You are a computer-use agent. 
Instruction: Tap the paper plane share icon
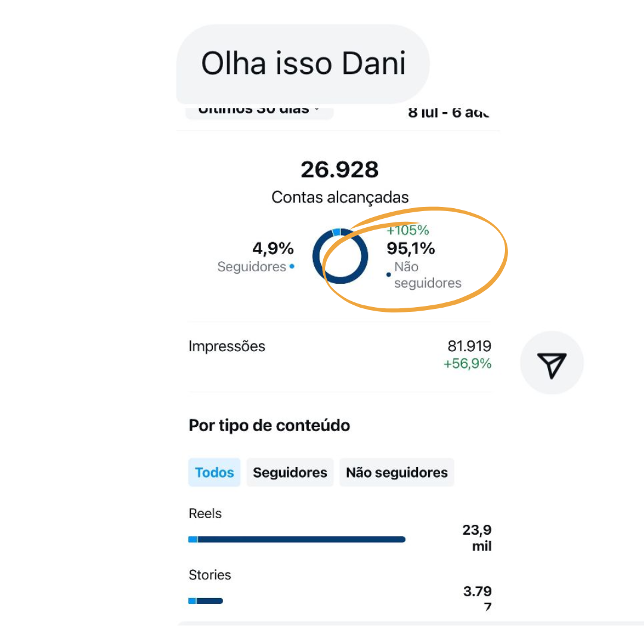552,363
